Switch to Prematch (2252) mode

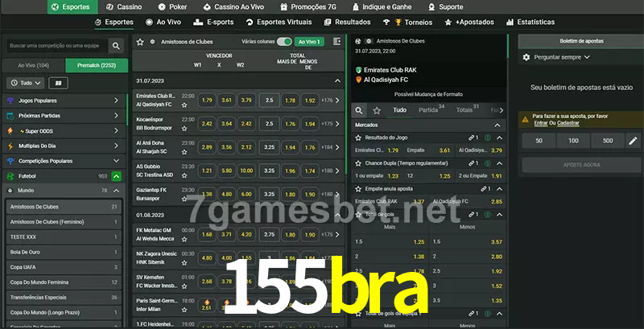[97, 66]
